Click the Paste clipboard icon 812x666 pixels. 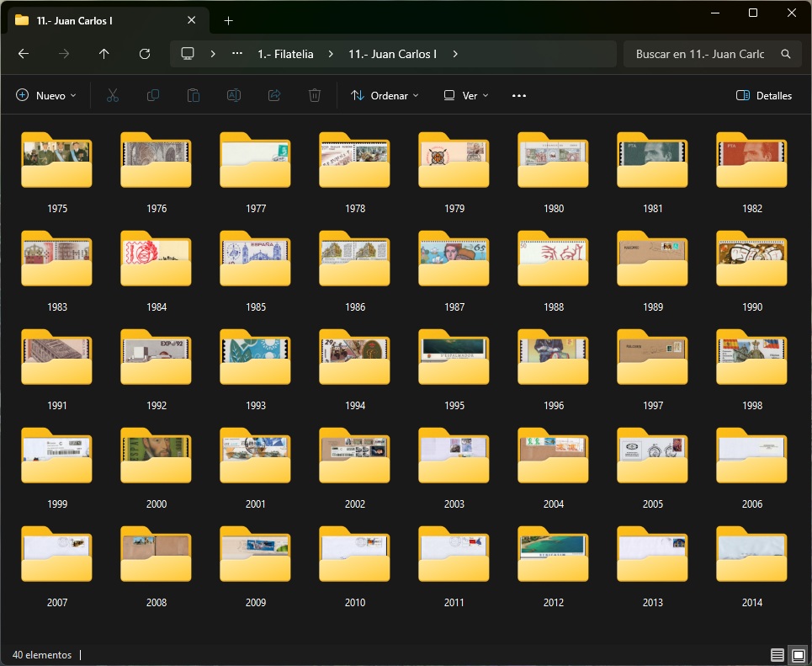click(x=194, y=96)
